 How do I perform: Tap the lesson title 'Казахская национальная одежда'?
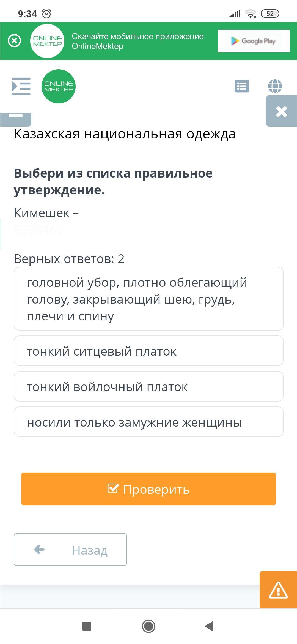pyautogui.click(x=125, y=134)
